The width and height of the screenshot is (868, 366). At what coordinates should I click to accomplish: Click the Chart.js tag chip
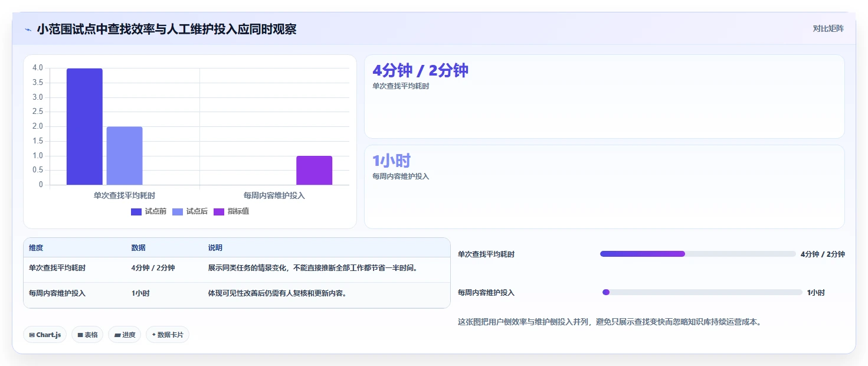pyautogui.click(x=45, y=335)
